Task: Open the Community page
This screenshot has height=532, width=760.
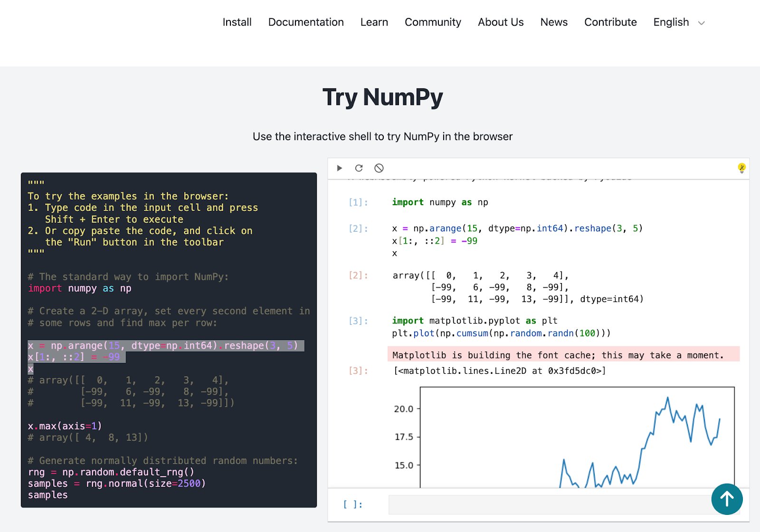Action: [433, 22]
